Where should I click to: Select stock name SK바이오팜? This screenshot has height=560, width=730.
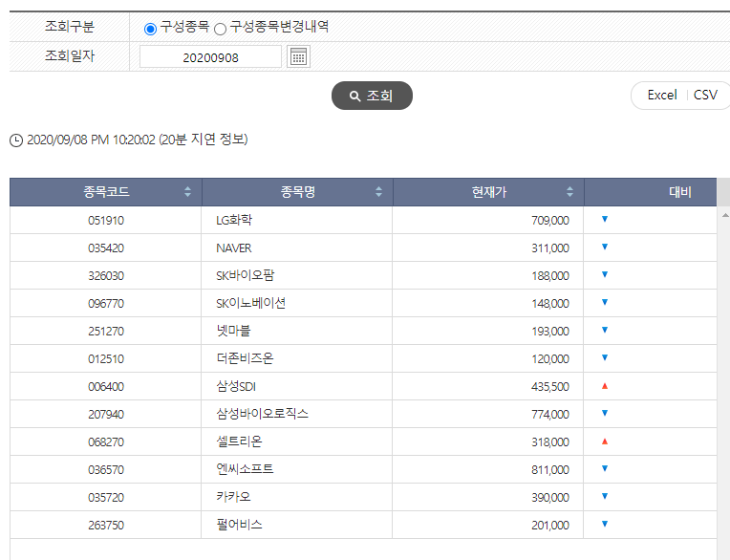click(x=245, y=275)
